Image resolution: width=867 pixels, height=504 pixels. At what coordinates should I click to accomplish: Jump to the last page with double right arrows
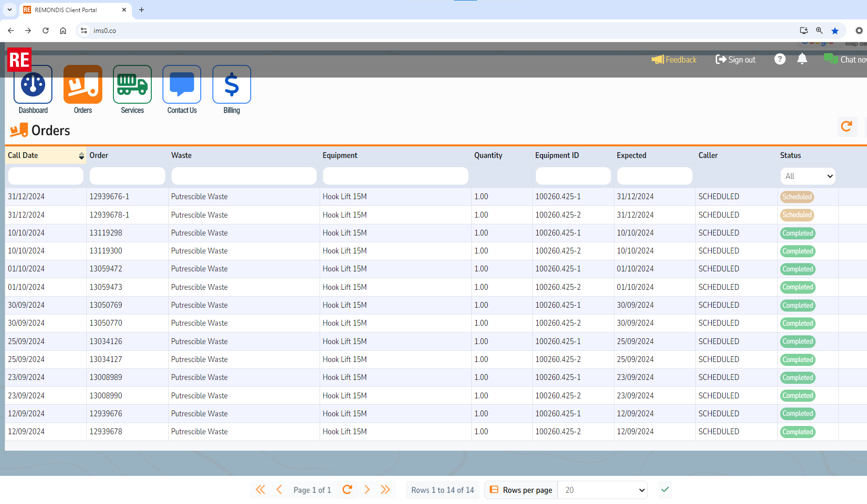385,490
